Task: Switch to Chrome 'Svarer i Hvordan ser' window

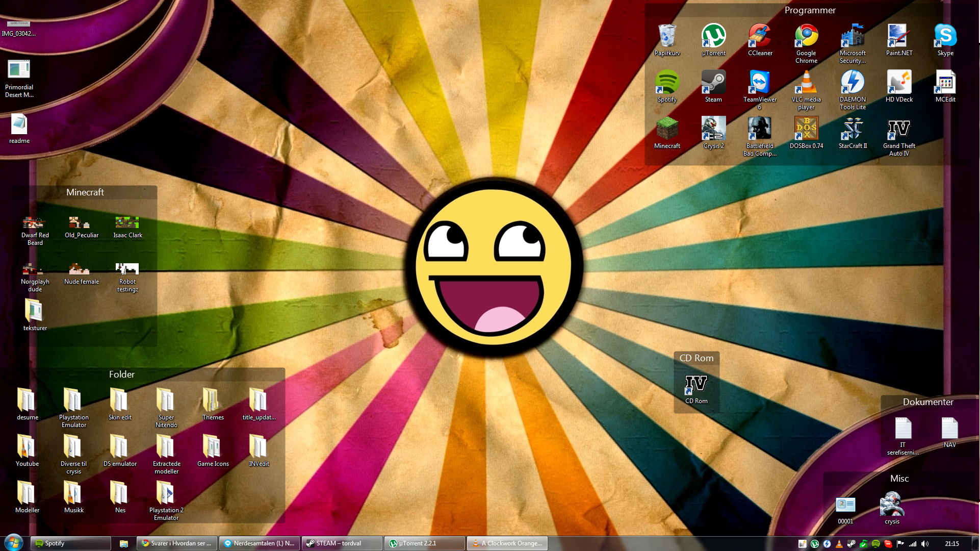Action: [x=177, y=543]
